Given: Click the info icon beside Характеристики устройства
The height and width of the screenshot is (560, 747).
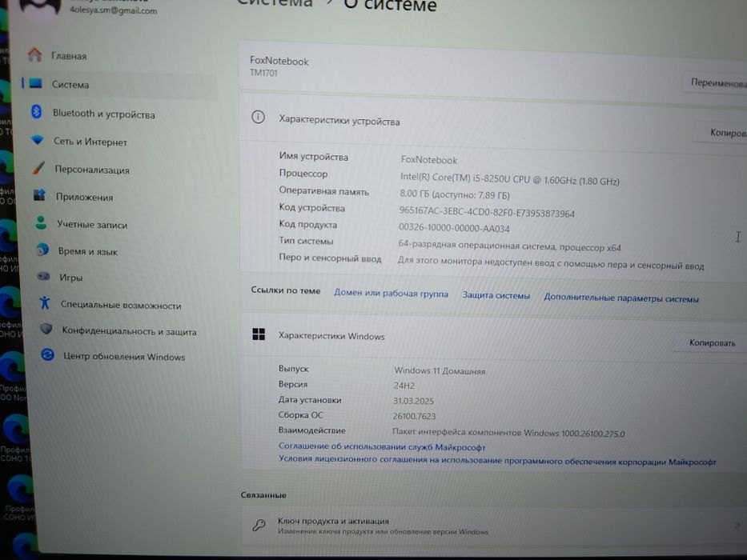Looking at the screenshot, I should click(259, 117).
